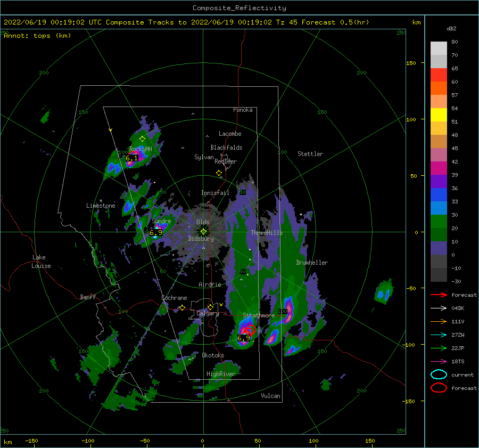
Task: Select the slate-purple swatch between 0 and 10 dBZ
Action: [x=439, y=248]
